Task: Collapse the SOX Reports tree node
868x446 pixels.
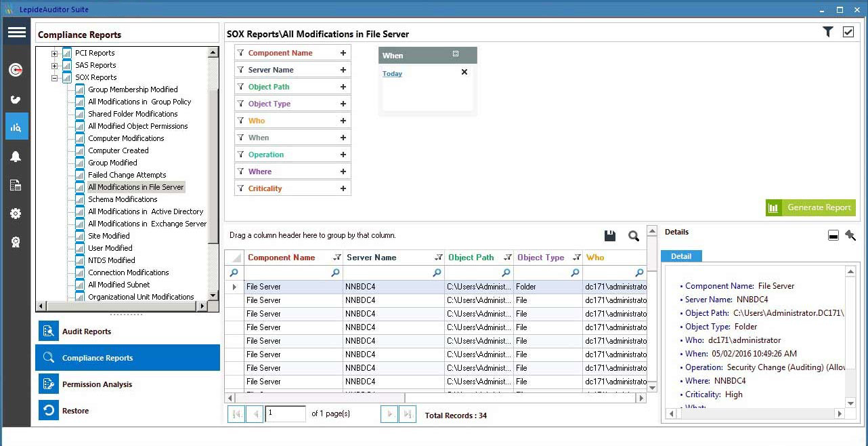Action: [x=55, y=78]
